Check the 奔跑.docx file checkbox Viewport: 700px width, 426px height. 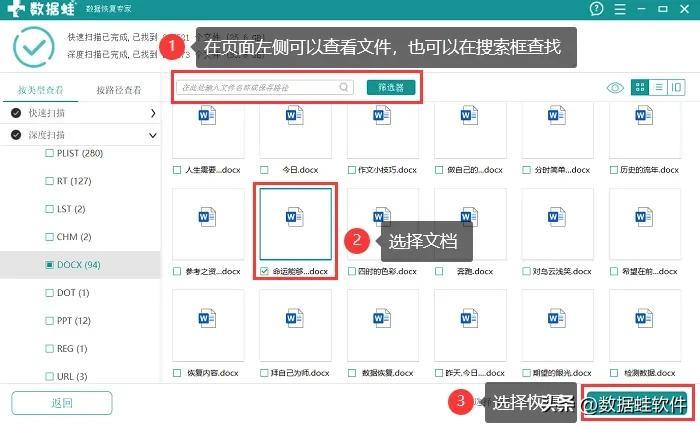point(439,271)
